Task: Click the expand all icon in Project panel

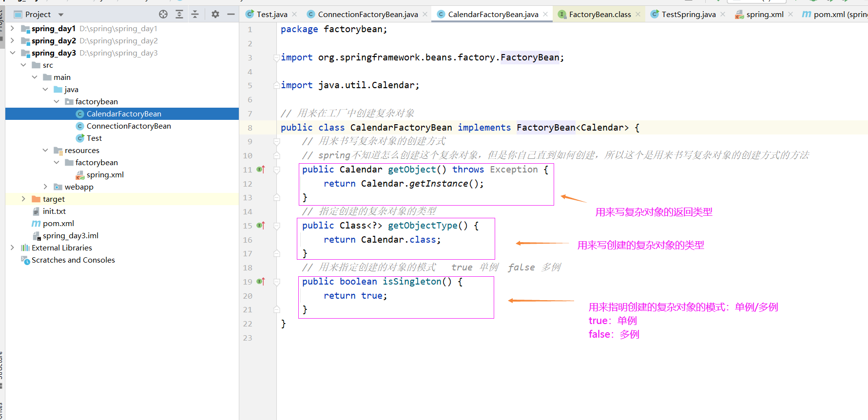Action: pyautogui.click(x=179, y=14)
